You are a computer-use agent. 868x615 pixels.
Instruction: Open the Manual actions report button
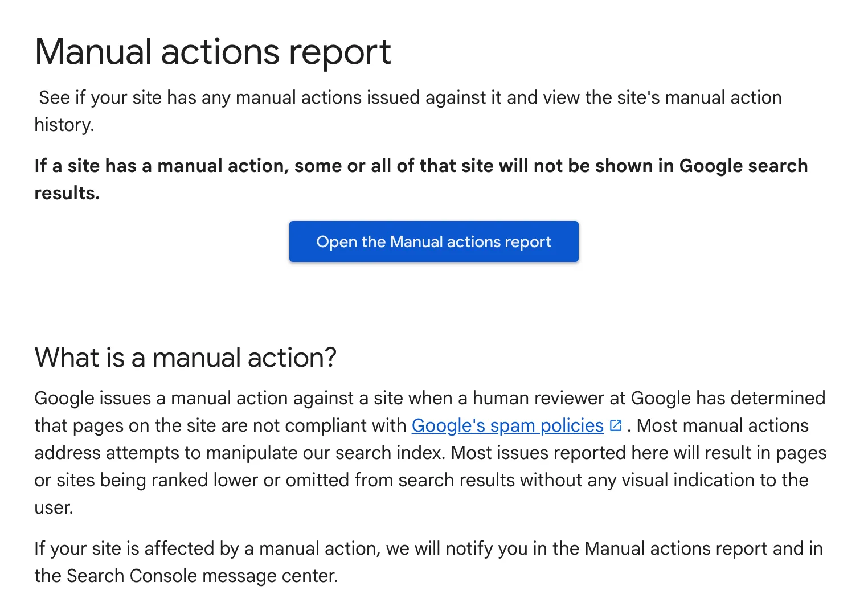coord(433,241)
